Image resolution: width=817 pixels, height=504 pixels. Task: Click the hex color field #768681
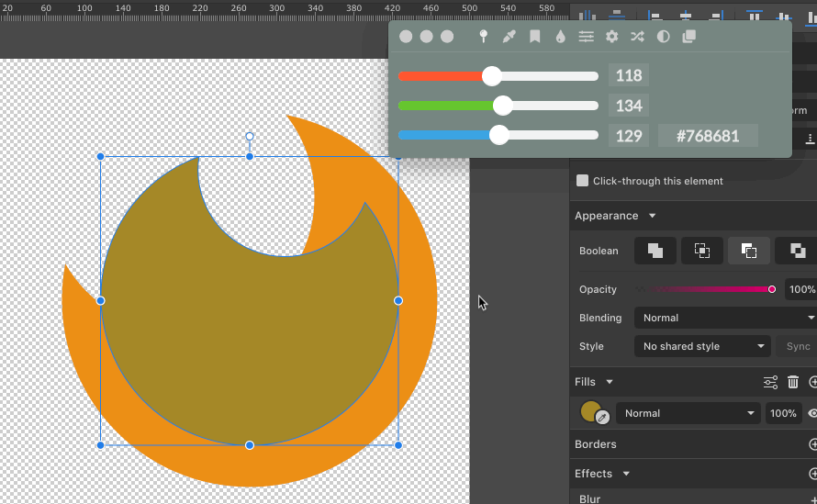click(708, 136)
